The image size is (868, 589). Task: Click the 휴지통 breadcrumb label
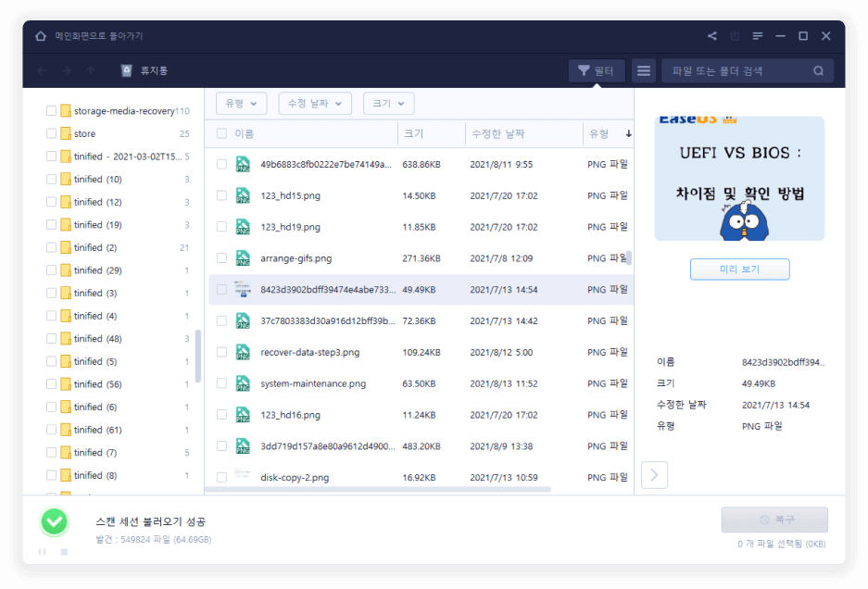pos(154,71)
